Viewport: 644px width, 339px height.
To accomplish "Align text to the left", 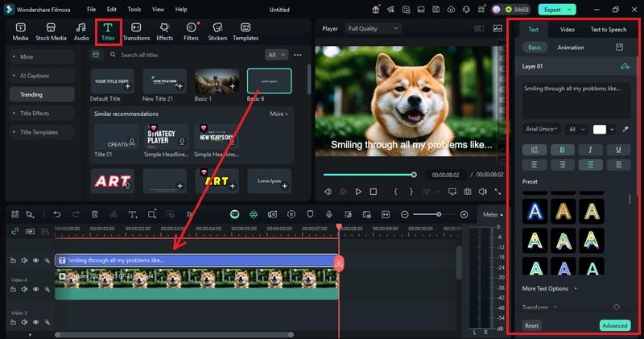I will pyautogui.click(x=535, y=165).
